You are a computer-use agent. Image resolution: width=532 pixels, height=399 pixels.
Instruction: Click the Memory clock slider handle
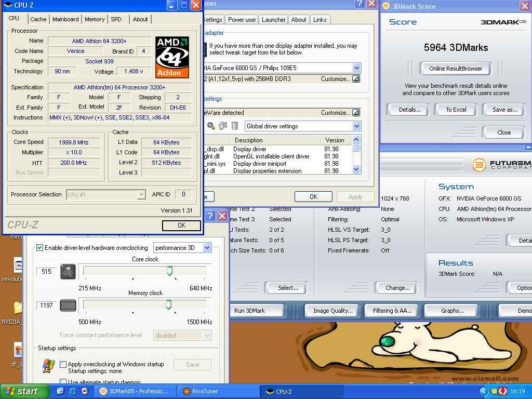pyautogui.click(x=169, y=304)
